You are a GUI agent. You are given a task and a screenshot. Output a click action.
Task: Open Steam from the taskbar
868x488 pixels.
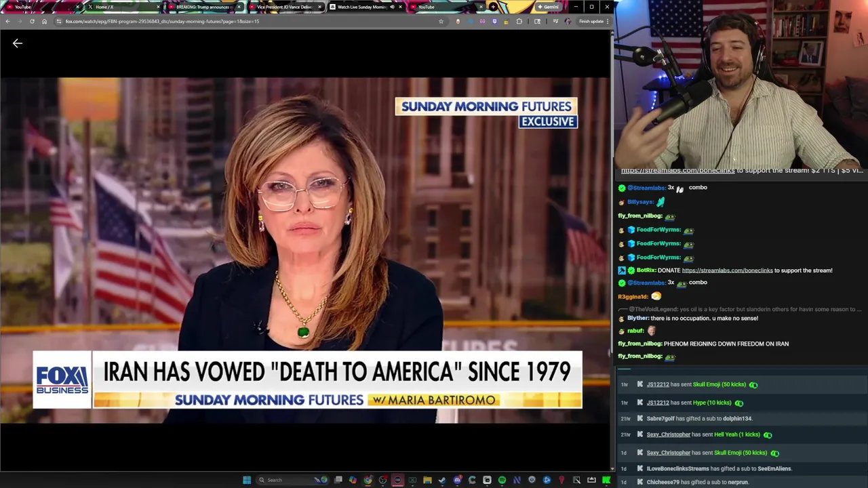click(x=442, y=480)
